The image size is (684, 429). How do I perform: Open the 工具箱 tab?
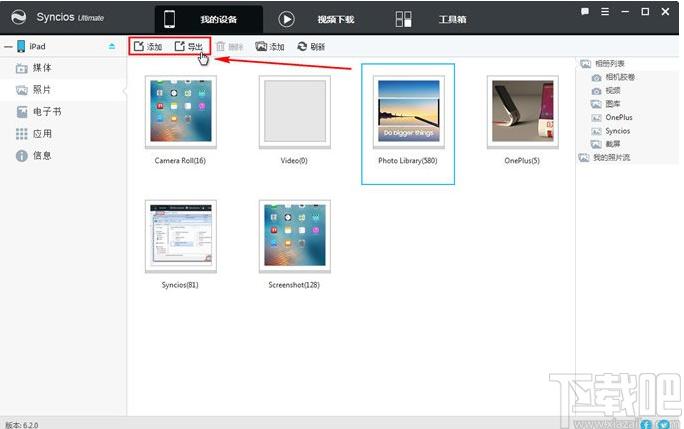(x=431, y=19)
